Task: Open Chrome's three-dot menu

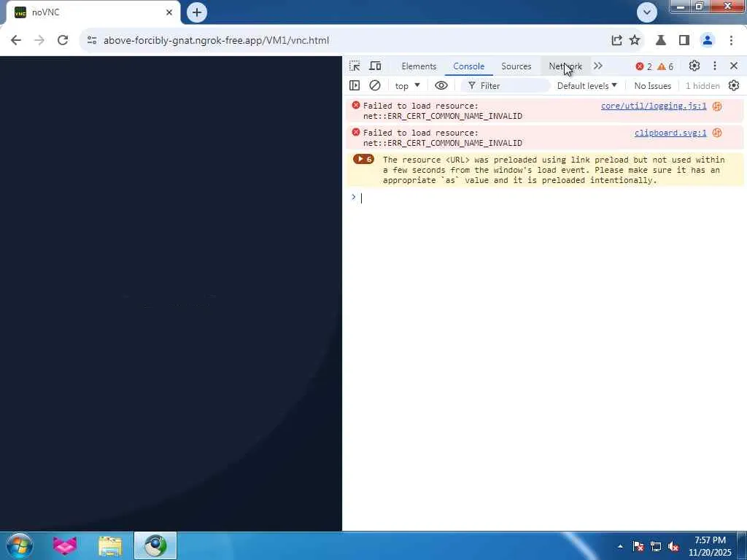Action: pyautogui.click(x=731, y=41)
